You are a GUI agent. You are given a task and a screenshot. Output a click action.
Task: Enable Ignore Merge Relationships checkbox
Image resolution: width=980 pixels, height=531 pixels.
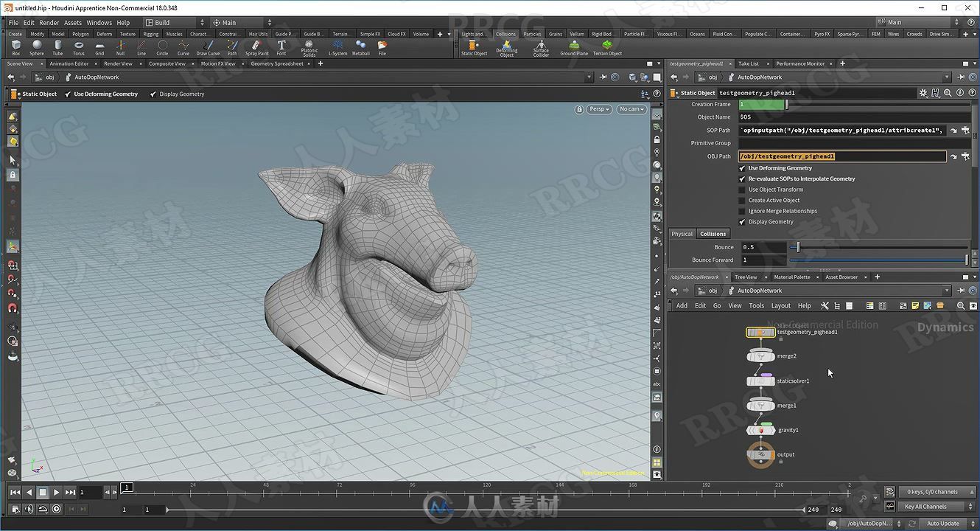click(742, 211)
